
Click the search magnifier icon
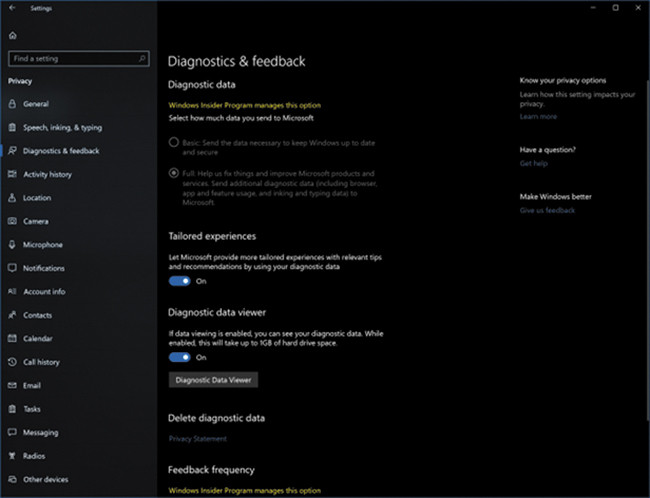pyautogui.click(x=142, y=58)
